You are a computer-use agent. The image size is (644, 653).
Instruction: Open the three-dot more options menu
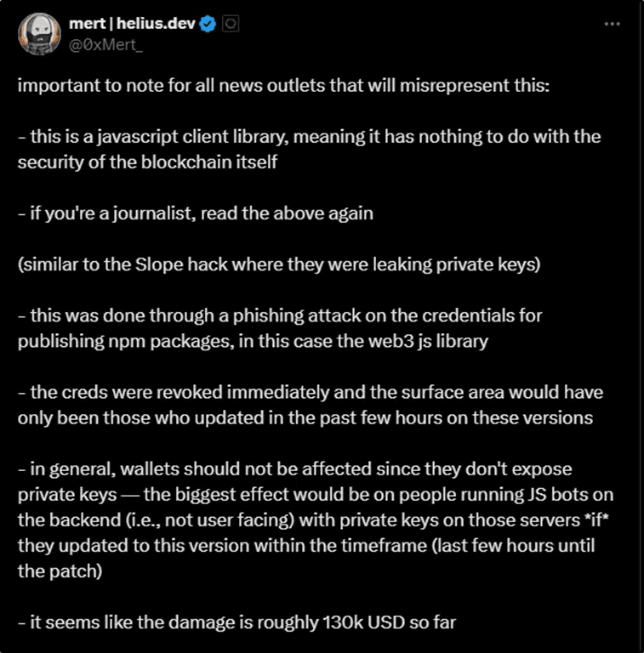click(612, 24)
